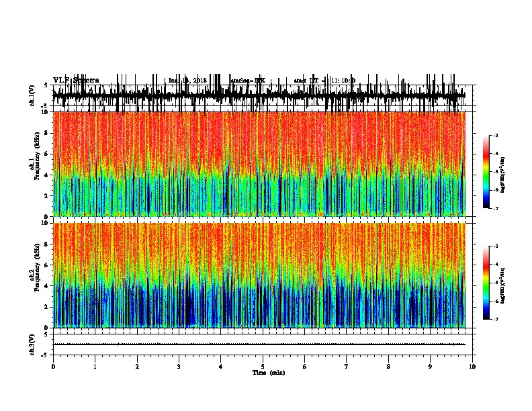
Task: Click the ch.1 frequency axis "8" tick label
Action: click(x=47, y=133)
